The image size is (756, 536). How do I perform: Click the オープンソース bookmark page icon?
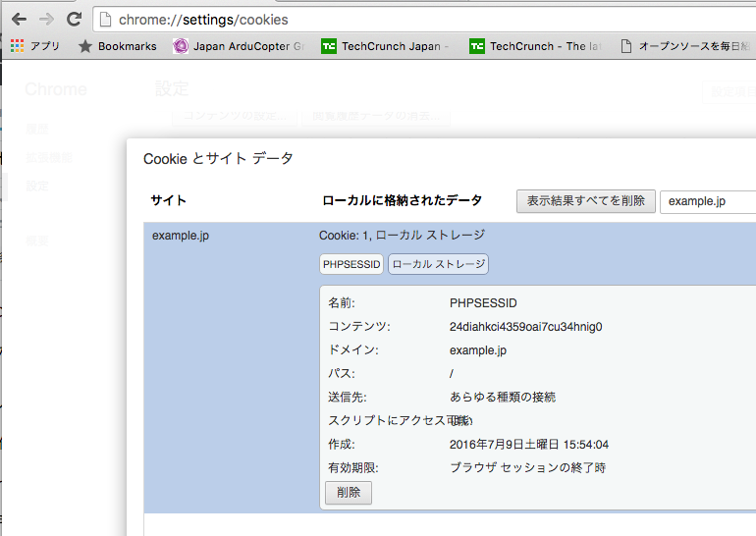(x=625, y=46)
